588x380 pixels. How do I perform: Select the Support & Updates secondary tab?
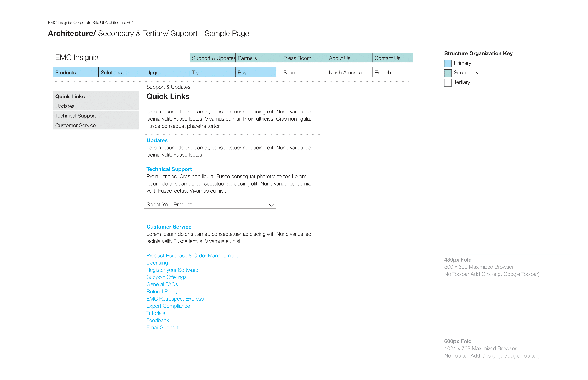213,58
